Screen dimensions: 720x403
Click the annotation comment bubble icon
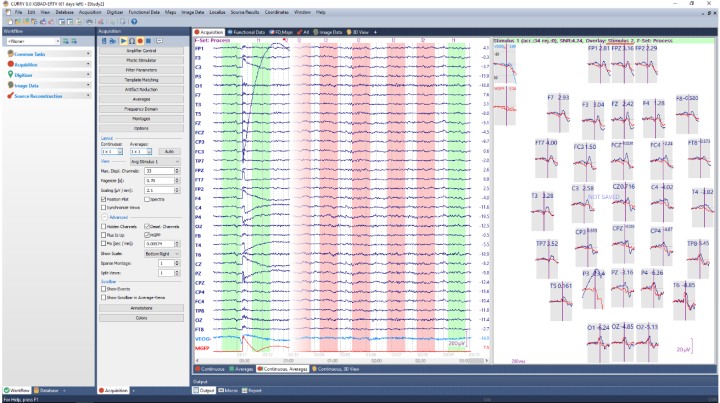coord(159,41)
